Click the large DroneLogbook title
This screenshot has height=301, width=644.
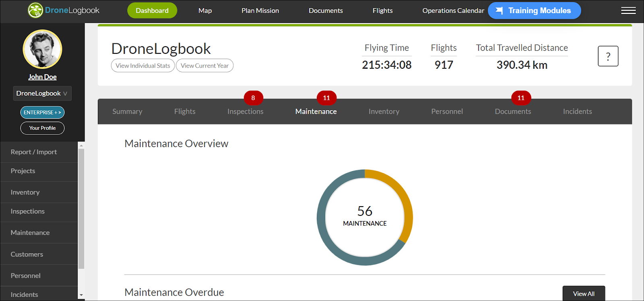161,49
